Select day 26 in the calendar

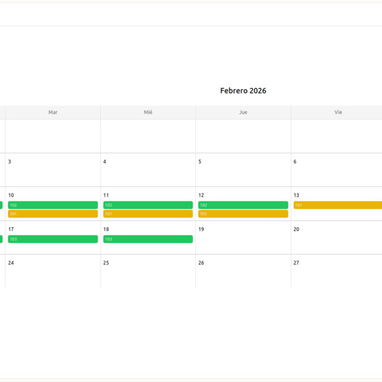click(243, 271)
